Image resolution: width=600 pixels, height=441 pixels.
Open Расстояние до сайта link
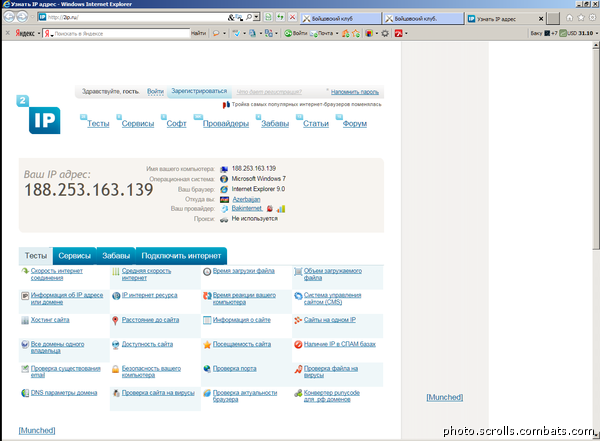[x=150, y=320]
